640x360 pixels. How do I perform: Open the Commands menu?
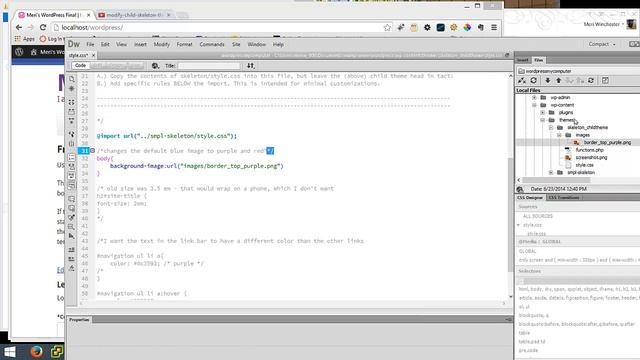point(212,44)
